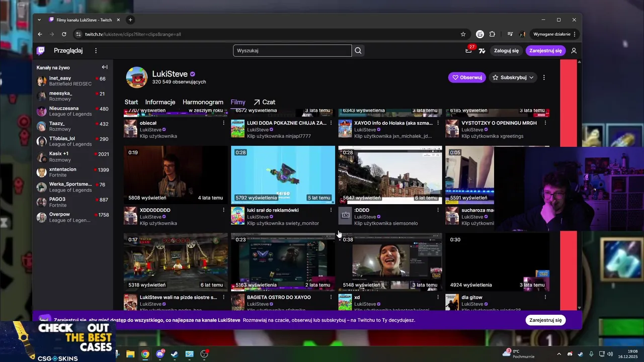This screenshot has height=362, width=644.
Task: Open options for 'BAGIETA OSTRO DO XAYOO' clip
Action: [331, 297]
